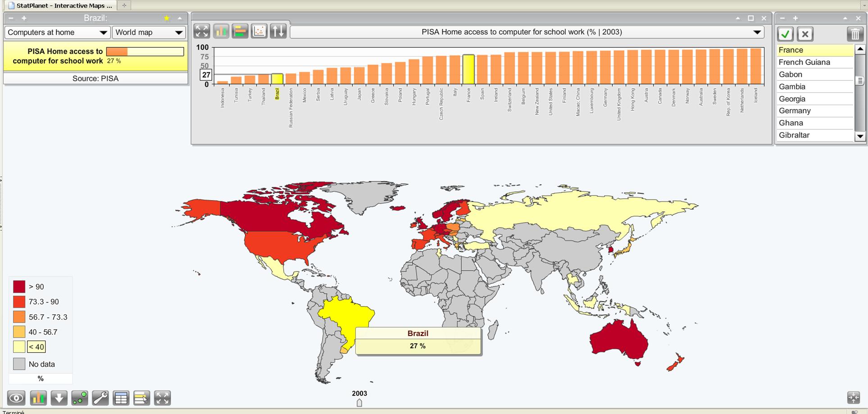Open settings with the wrench icon
The height and width of the screenshot is (414, 868).
coord(100,398)
